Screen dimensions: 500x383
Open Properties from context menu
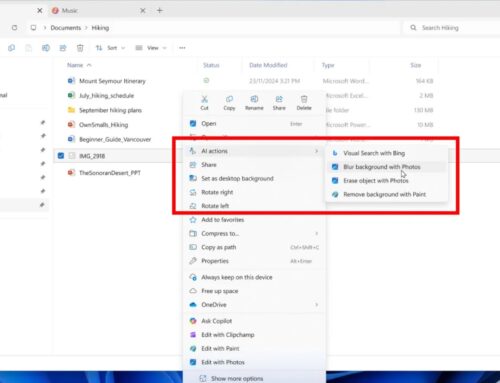pyautogui.click(x=254, y=261)
